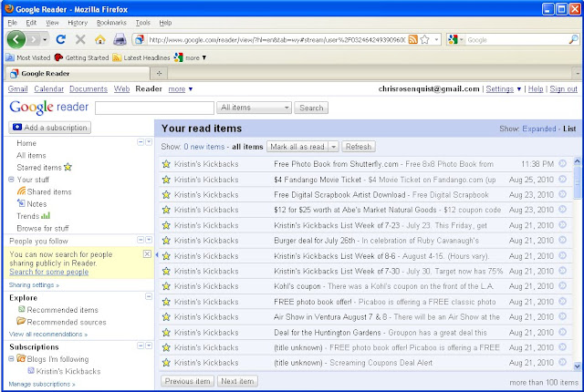Click the Starred items star icon in sidebar
This screenshot has width=584, height=392.
point(68,167)
